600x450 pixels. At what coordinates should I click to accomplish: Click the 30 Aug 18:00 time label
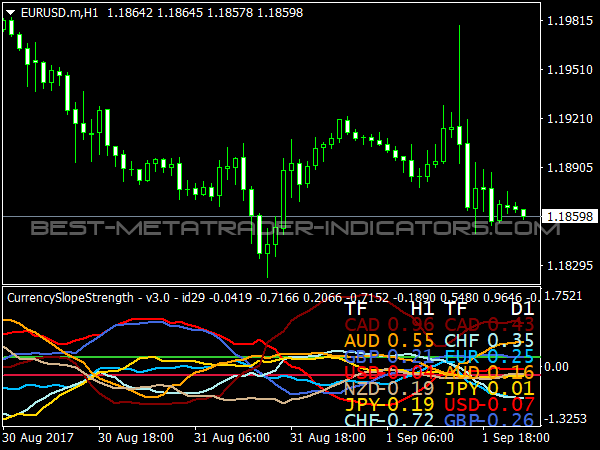[136, 437]
